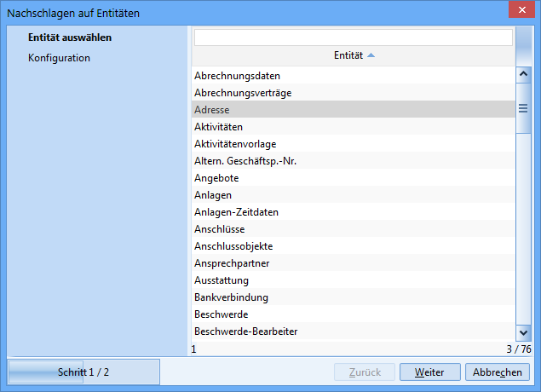The image size is (541, 392).
Task: Click the scrollbar up arrow
Action: [x=523, y=75]
